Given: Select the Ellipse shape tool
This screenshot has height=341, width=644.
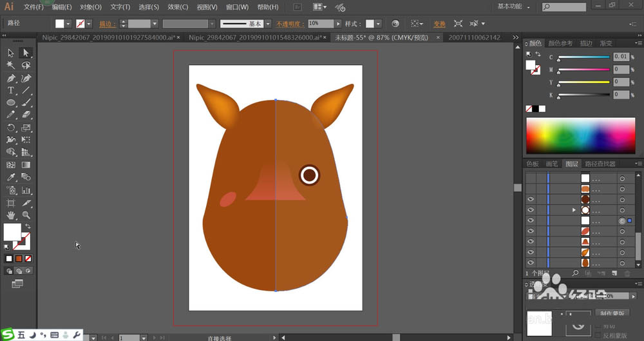Looking at the screenshot, I should pos(11,102).
